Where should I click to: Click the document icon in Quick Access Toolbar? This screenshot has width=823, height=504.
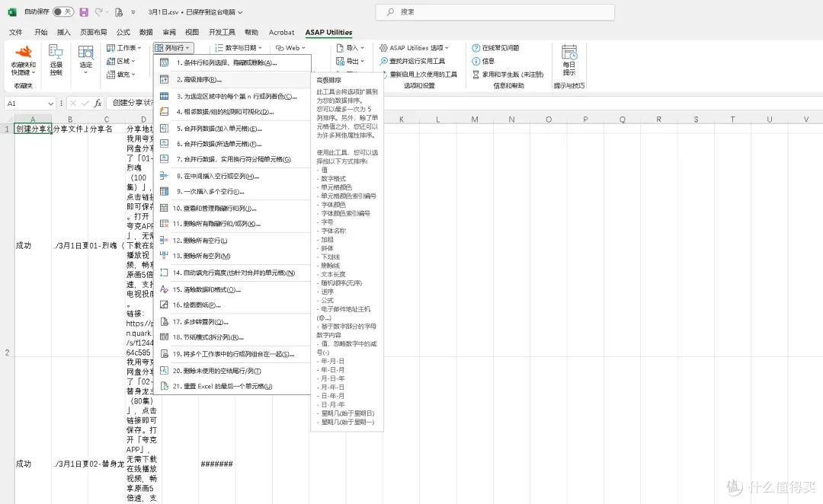119,11
